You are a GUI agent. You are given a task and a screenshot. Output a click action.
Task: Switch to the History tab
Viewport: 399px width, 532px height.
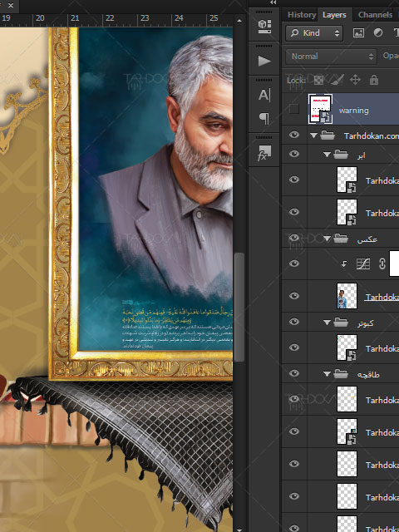[x=301, y=15]
